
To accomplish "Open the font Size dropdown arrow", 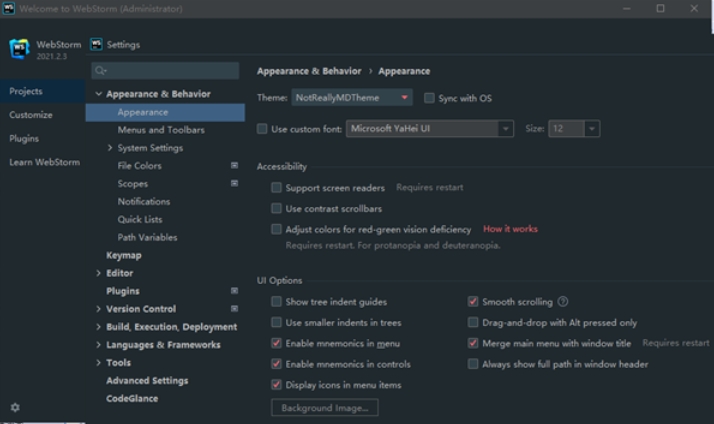I will tap(592, 129).
